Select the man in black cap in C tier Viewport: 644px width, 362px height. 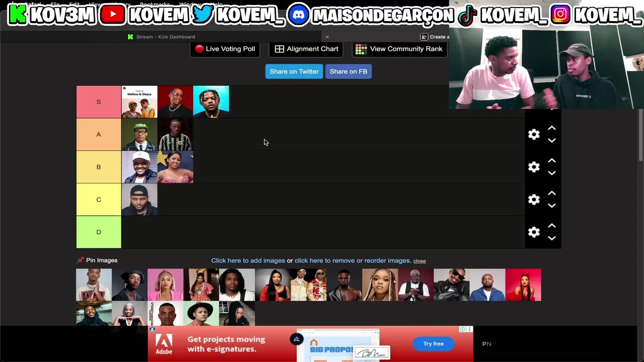click(139, 200)
